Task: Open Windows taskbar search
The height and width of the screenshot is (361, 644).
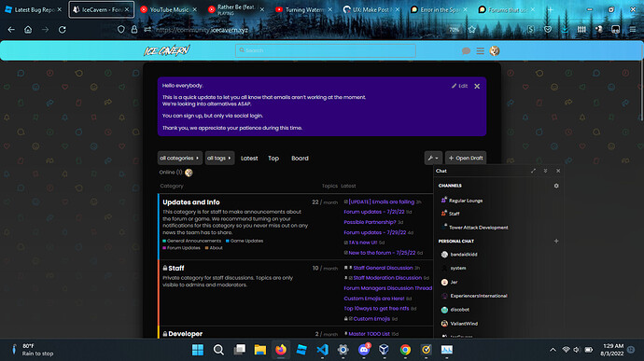Action: (218, 350)
